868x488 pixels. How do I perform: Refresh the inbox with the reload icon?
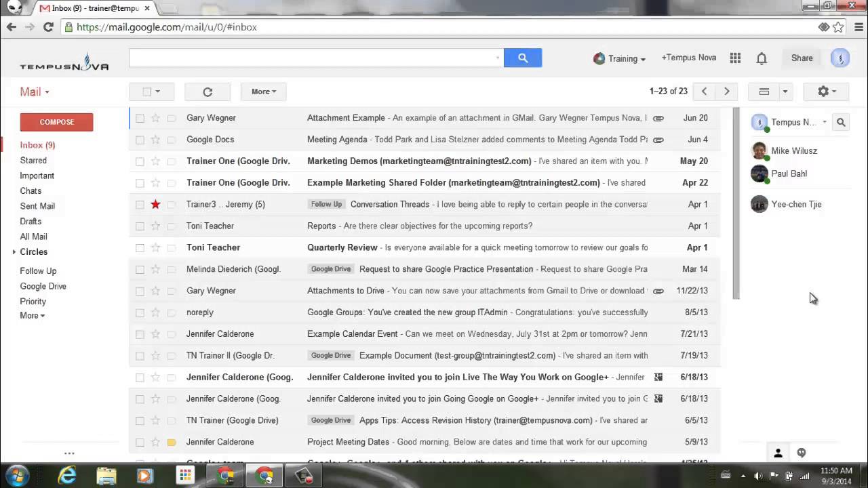point(208,91)
